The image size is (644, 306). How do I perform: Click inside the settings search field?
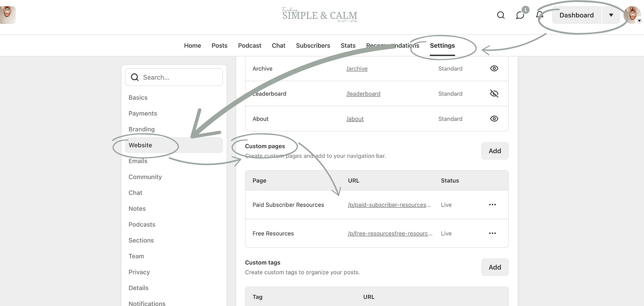[174, 77]
